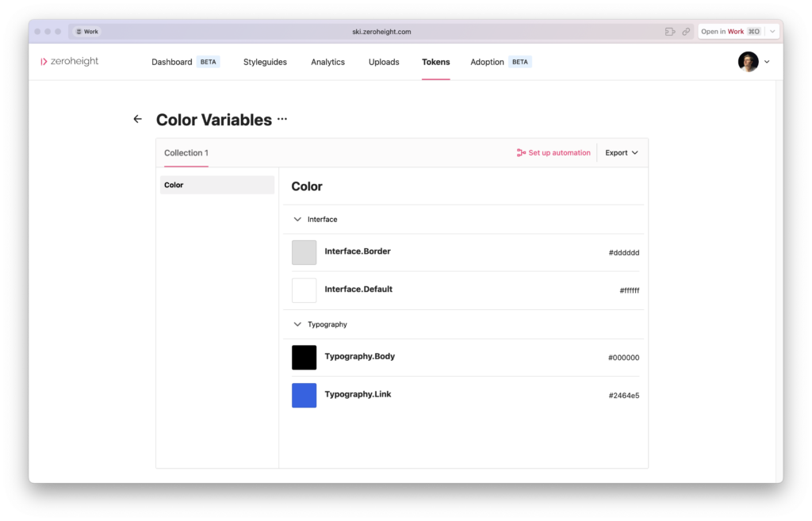The height and width of the screenshot is (521, 812).
Task: Open the Dashboard tab
Action: [x=171, y=62]
